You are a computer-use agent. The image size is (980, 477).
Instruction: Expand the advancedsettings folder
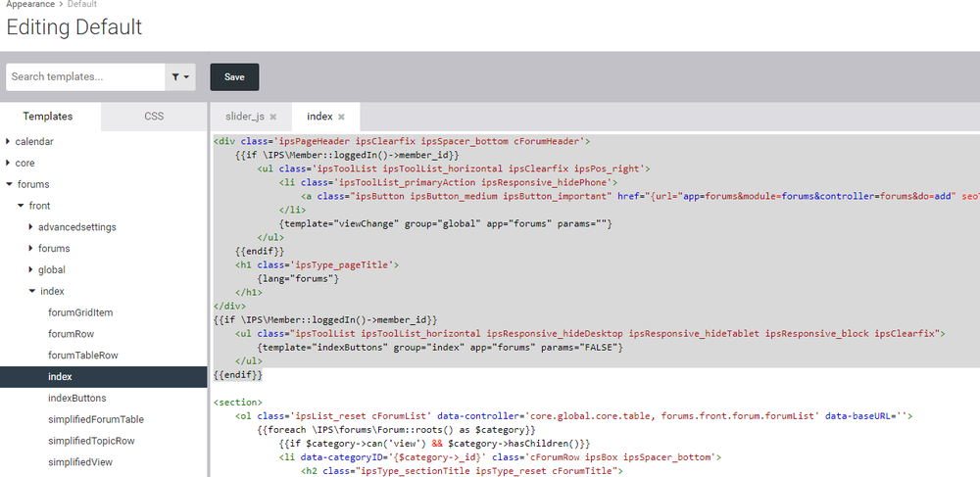point(31,227)
